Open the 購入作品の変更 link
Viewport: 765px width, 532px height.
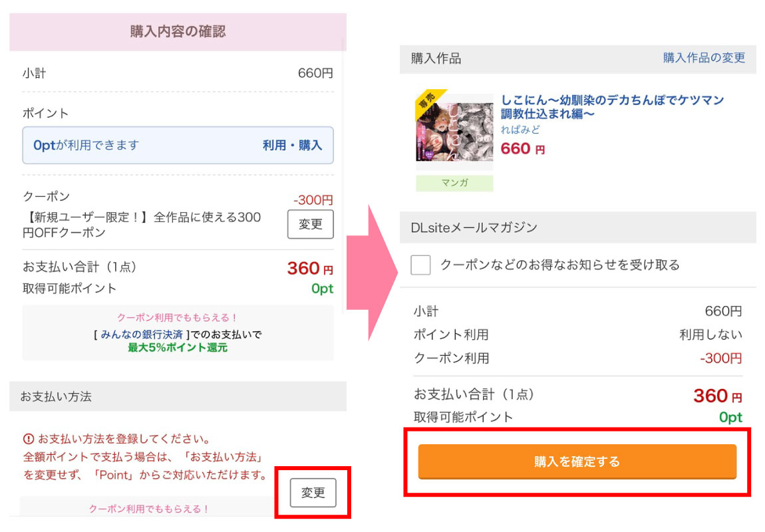pyautogui.click(x=704, y=58)
